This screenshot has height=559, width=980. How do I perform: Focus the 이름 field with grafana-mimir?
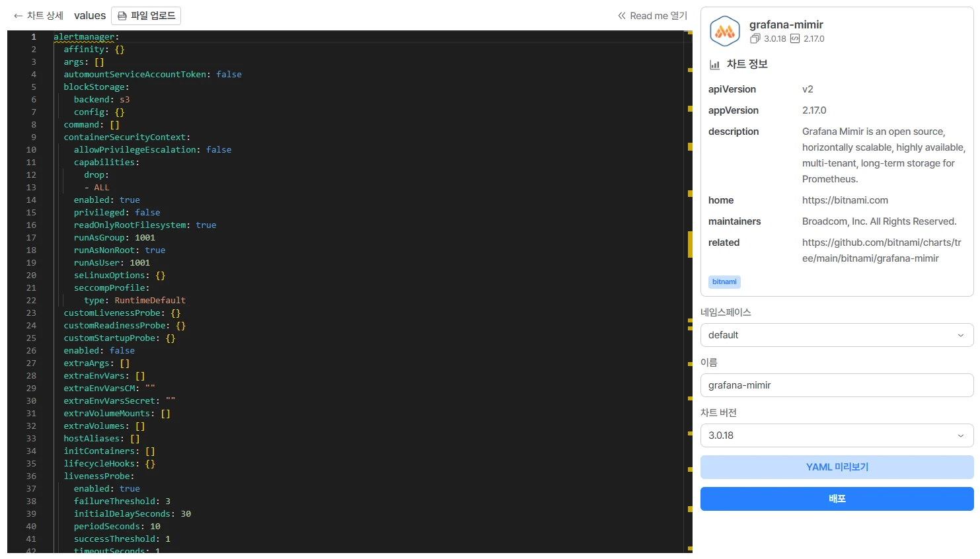click(x=837, y=385)
